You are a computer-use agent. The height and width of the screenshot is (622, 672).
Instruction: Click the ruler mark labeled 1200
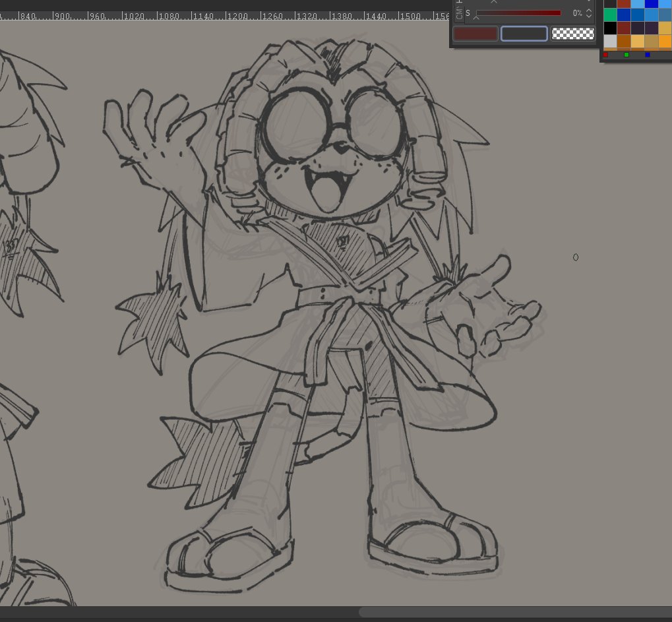[x=237, y=16]
